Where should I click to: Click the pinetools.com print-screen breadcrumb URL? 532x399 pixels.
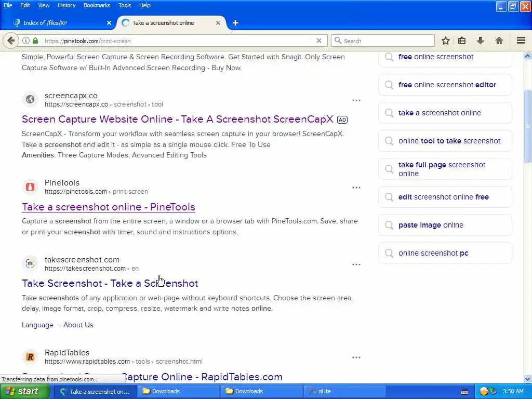(96, 192)
